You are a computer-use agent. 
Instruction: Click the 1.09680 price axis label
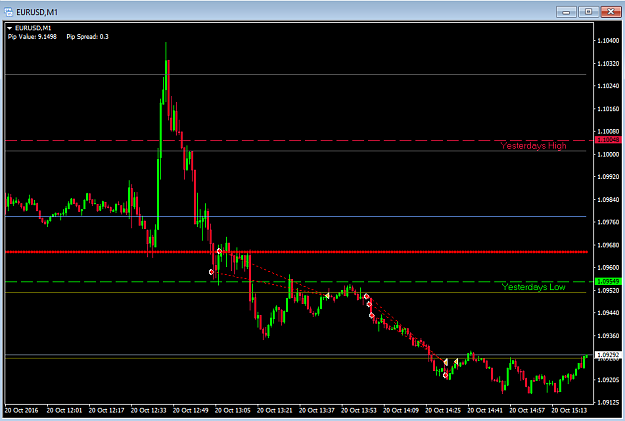pyautogui.click(x=608, y=245)
